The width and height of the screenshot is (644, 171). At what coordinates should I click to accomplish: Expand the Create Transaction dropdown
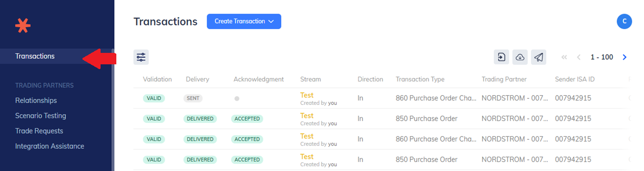tap(244, 21)
